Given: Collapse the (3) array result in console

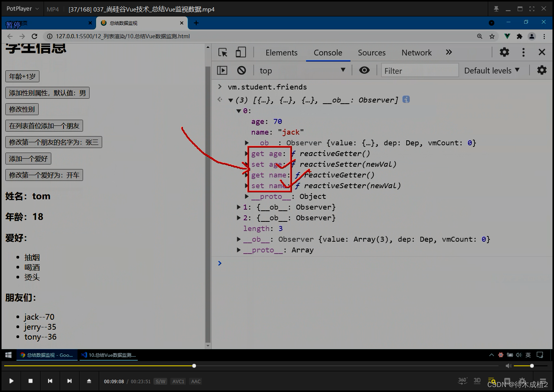Looking at the screenshot, I should click(231, 100).
